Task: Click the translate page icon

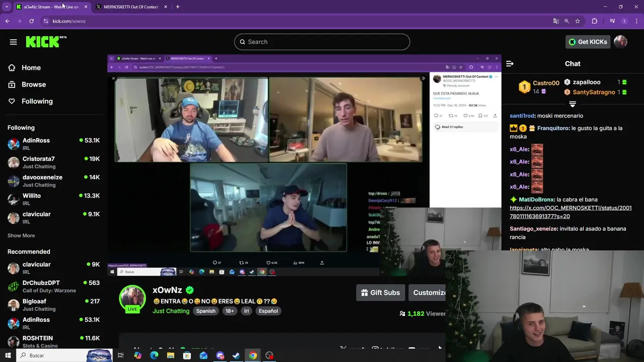Action: tap(556, 21)
